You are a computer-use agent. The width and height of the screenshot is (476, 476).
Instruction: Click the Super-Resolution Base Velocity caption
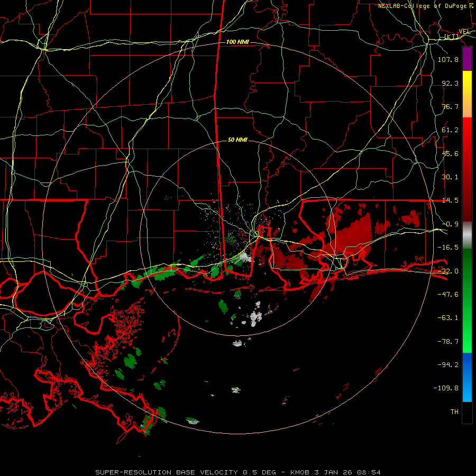pyautogui.click(x=238, y=472)
